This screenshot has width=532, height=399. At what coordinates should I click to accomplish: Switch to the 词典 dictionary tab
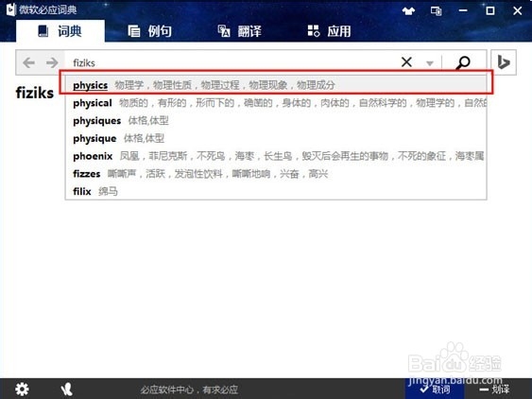pos(60,31)
